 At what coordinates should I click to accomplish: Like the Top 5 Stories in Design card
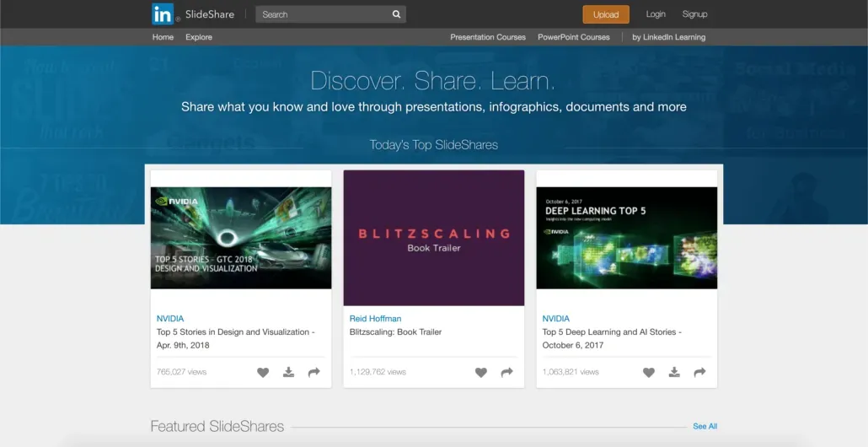point(263,372)
